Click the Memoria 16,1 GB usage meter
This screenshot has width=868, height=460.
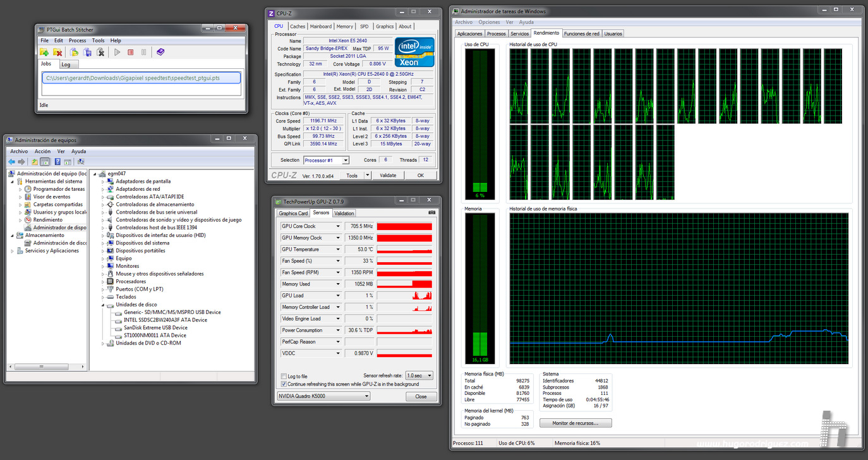pyautogui.click(x=480, y=289)
